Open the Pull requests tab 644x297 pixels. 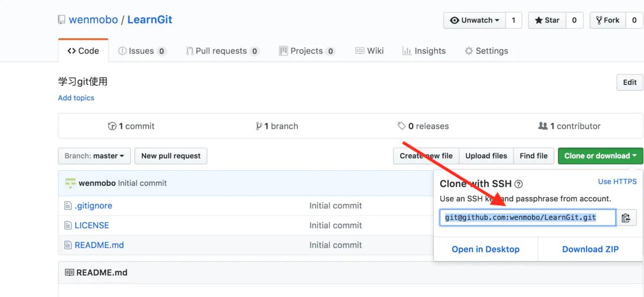[222, 51]
